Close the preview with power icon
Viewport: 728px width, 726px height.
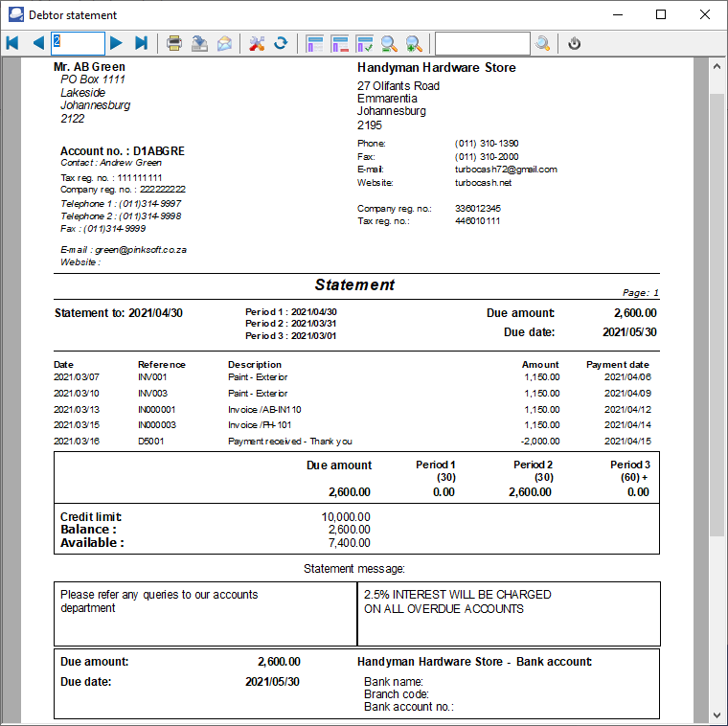pos(575,43)
